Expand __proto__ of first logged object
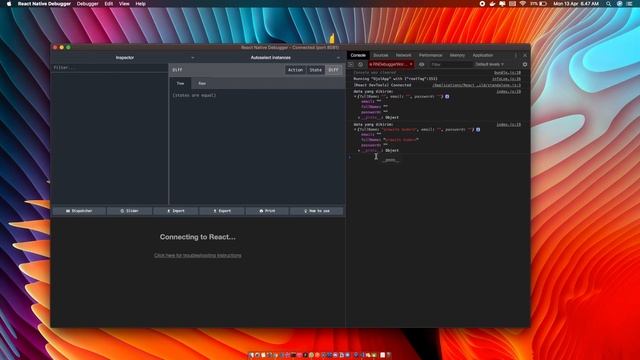This screenshot has width=640, height=360. coord(359,118)
